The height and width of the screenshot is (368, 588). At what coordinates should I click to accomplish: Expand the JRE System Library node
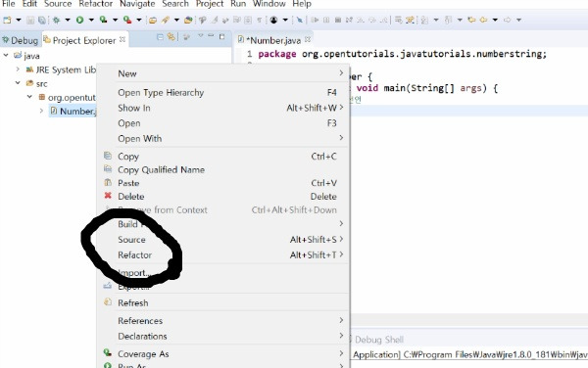[x=18, y=69]
